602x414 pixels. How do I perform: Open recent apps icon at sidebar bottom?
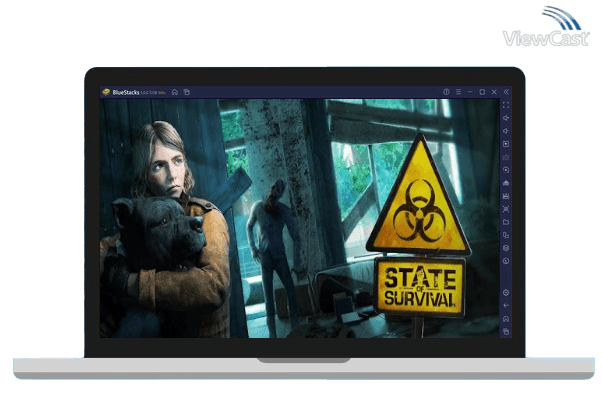point(506,331)
